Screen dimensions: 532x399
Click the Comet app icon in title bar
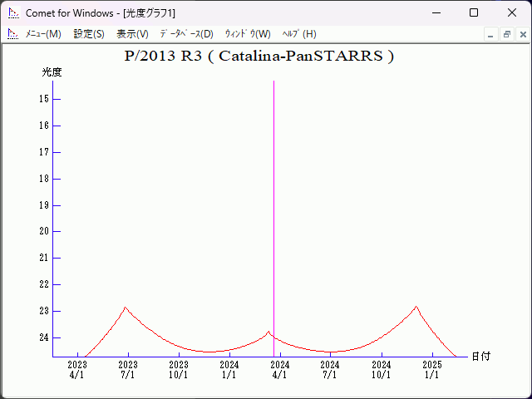tap(12, 13)
